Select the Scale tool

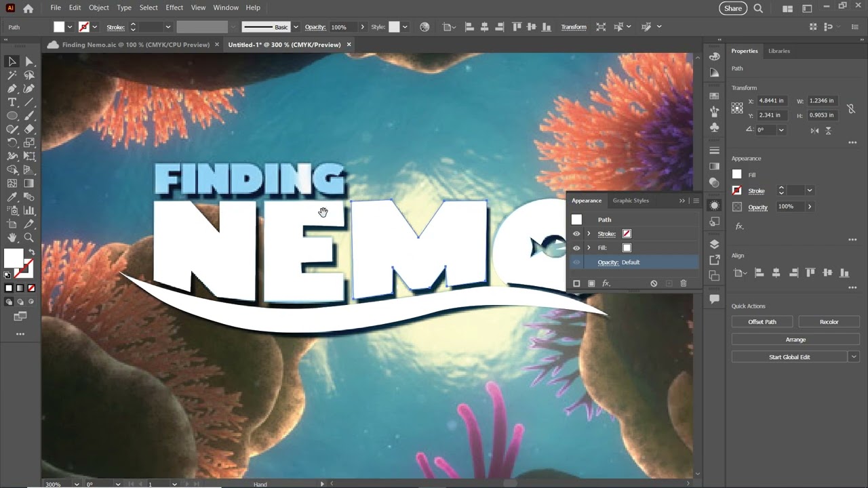(x=29, y=143)
